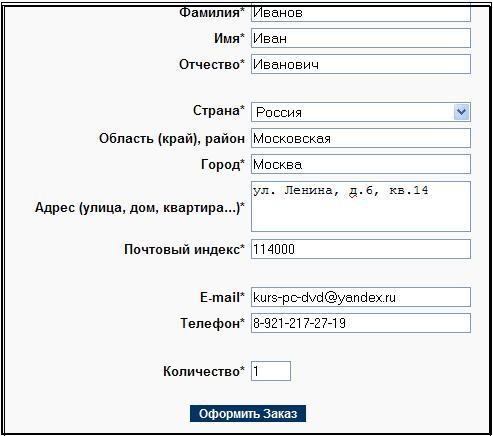Click the Адрес (улица, дом, квартира...) label
493x436 pixels.
point(140,208)
